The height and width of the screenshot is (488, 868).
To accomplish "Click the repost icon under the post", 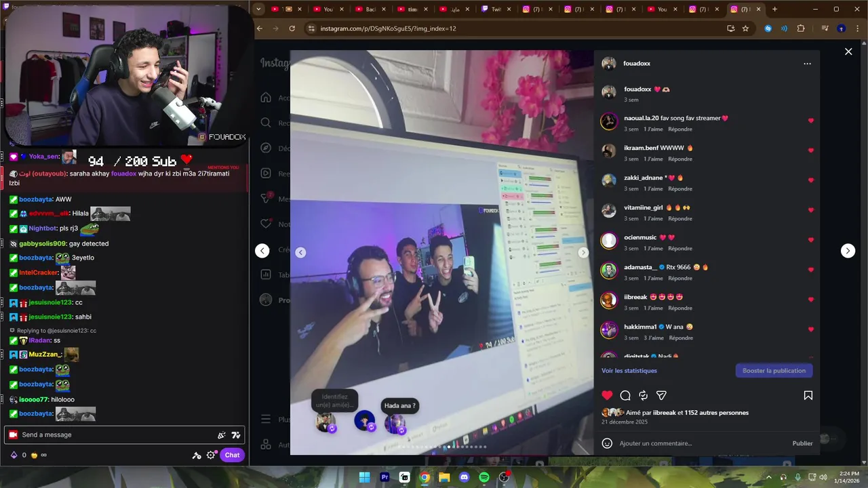I will 644,395.
